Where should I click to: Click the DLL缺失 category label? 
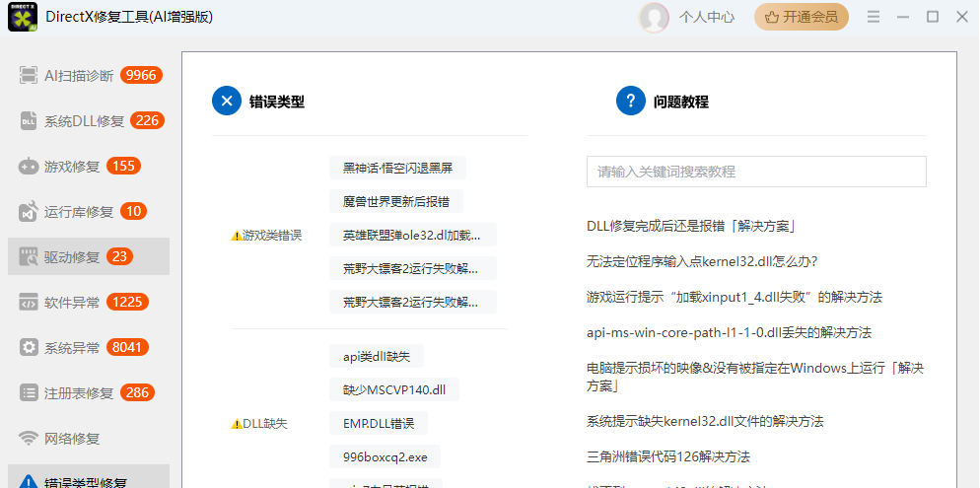[265, 424]
